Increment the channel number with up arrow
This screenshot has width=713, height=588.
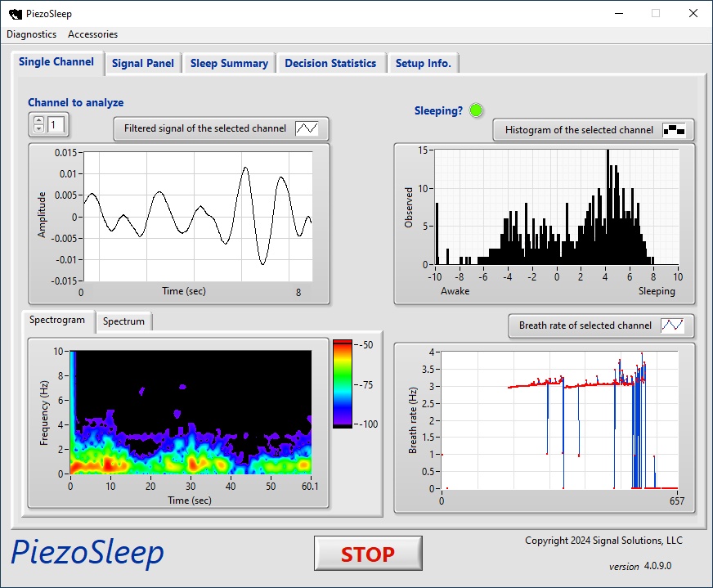pos(38,120)
